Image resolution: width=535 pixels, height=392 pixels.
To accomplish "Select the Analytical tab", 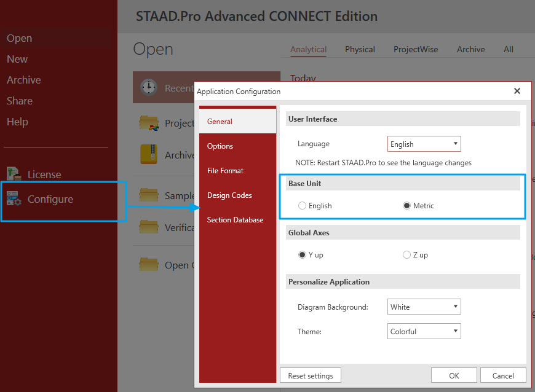I will (x=309, y=49).
